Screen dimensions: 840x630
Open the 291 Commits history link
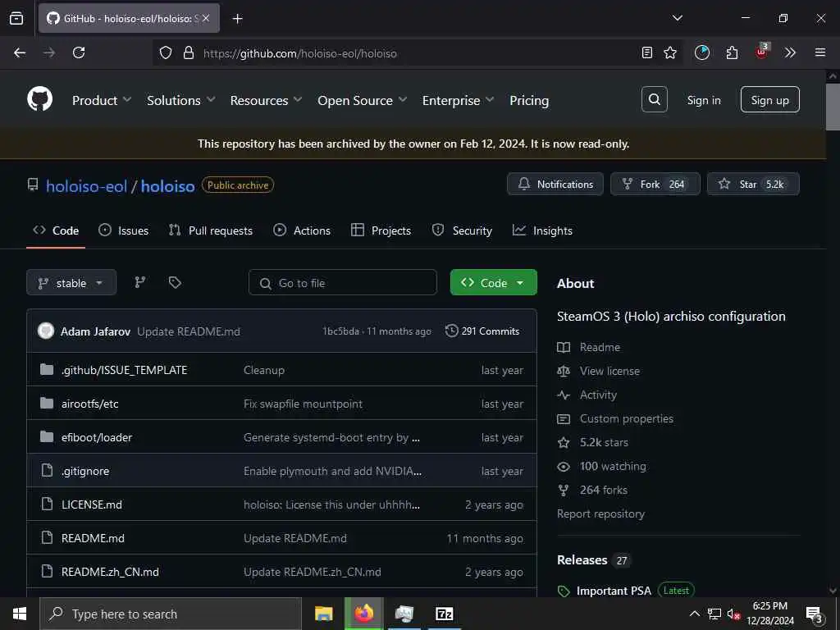482,331
